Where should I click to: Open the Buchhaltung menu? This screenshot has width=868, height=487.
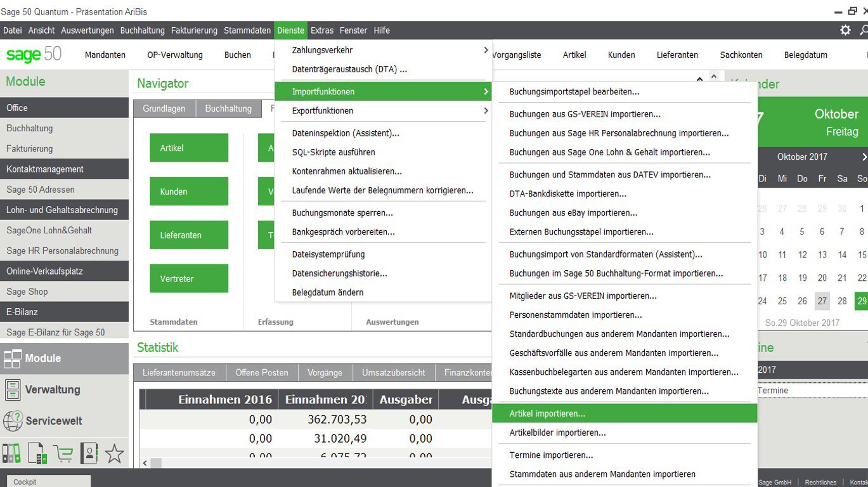143,30
